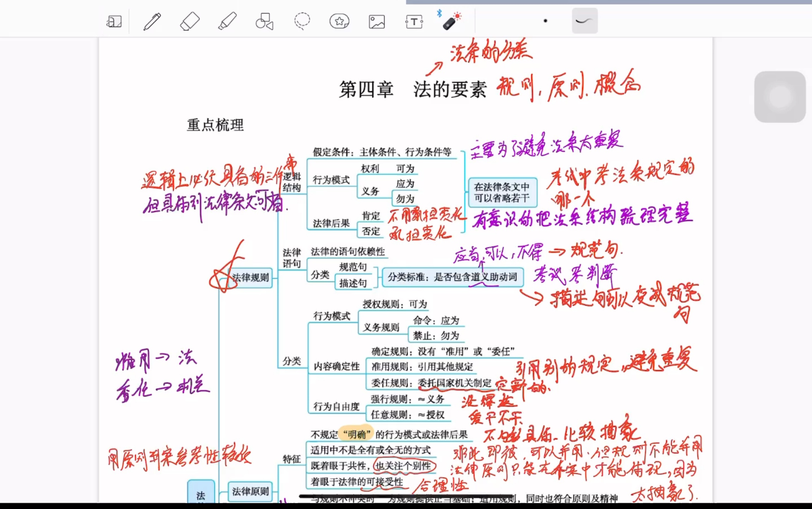Click the circled 也关注个别性 phrase

point(404,466)
